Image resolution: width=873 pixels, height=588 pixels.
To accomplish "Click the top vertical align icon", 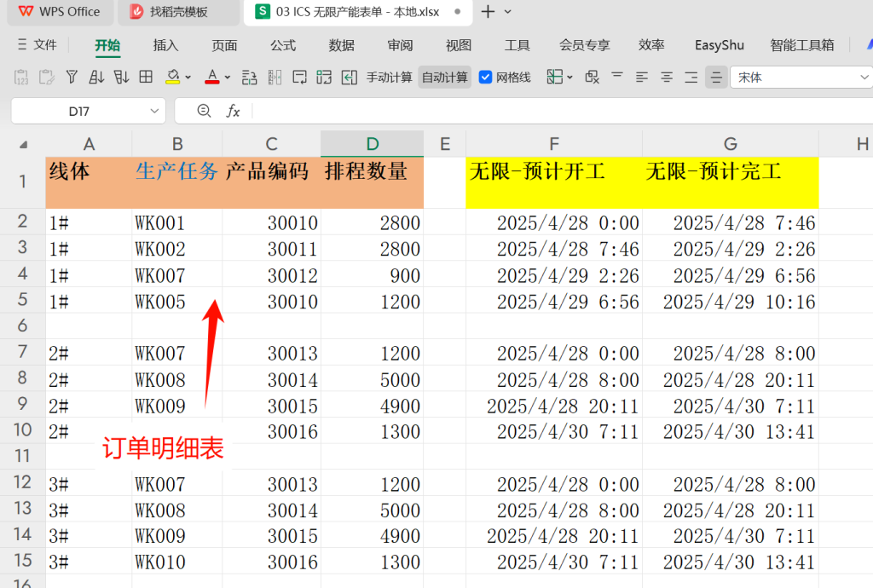I will [x=617, y=75].
